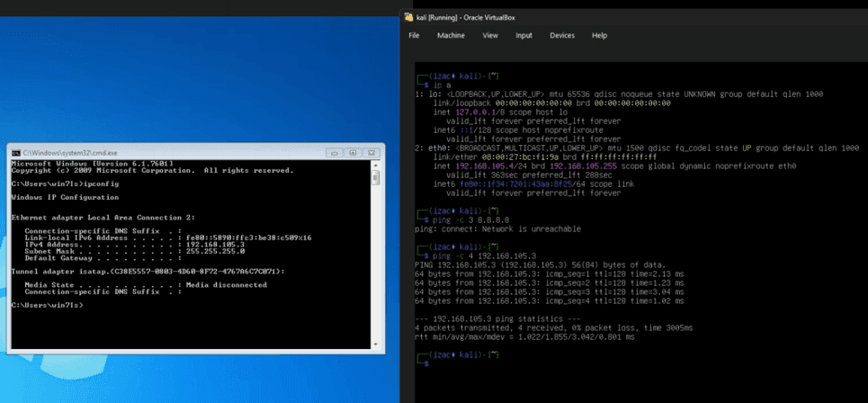Image resolution: width=868 pixels, height=403 pixels.
Task: Click the C:\Windows\system32\cmd.exe title text
Action: click(70, 153)
